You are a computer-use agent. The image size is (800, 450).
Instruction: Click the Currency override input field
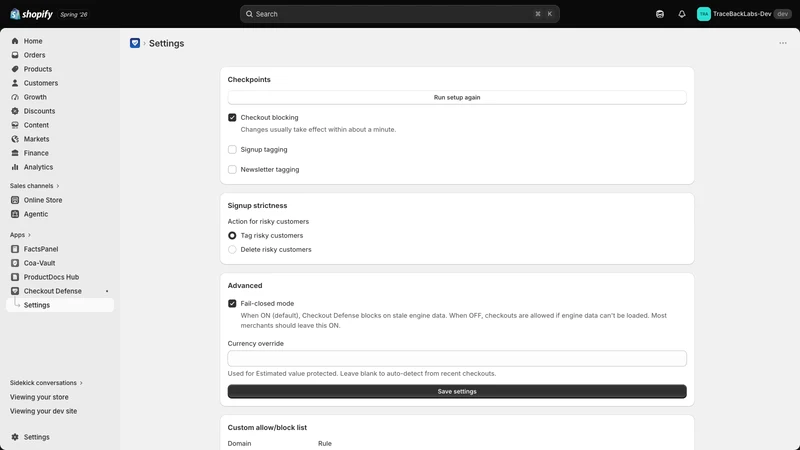pos(457,358)
